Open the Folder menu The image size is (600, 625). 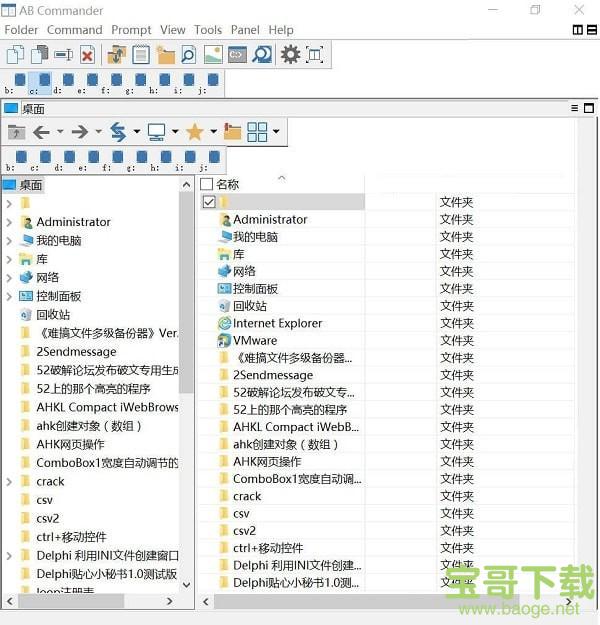[21, 30]
